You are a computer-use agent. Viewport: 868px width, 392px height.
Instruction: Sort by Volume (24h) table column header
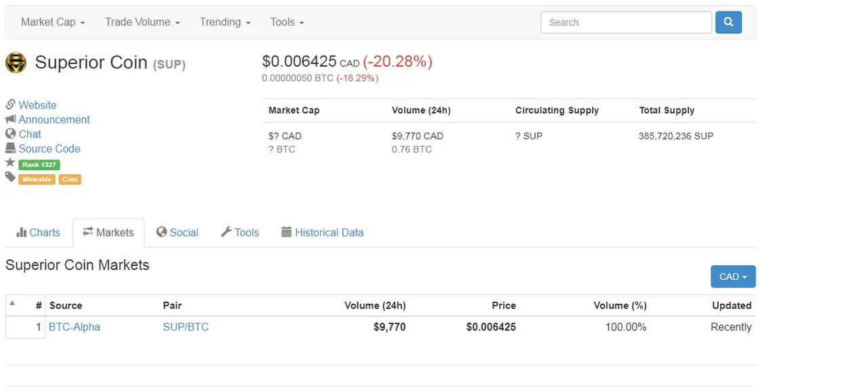375,306
